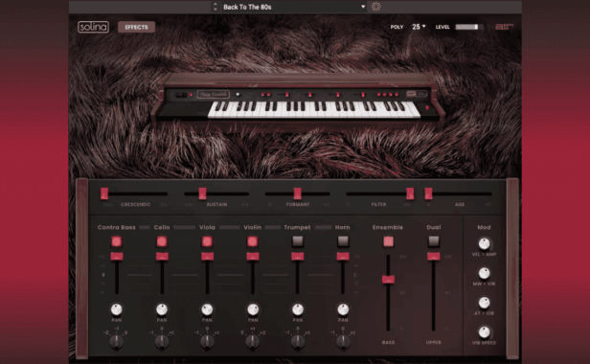This screenshot has height=364, width=590.
Task: Toggle the Ensemble effect button
Action: coord(388,241)
